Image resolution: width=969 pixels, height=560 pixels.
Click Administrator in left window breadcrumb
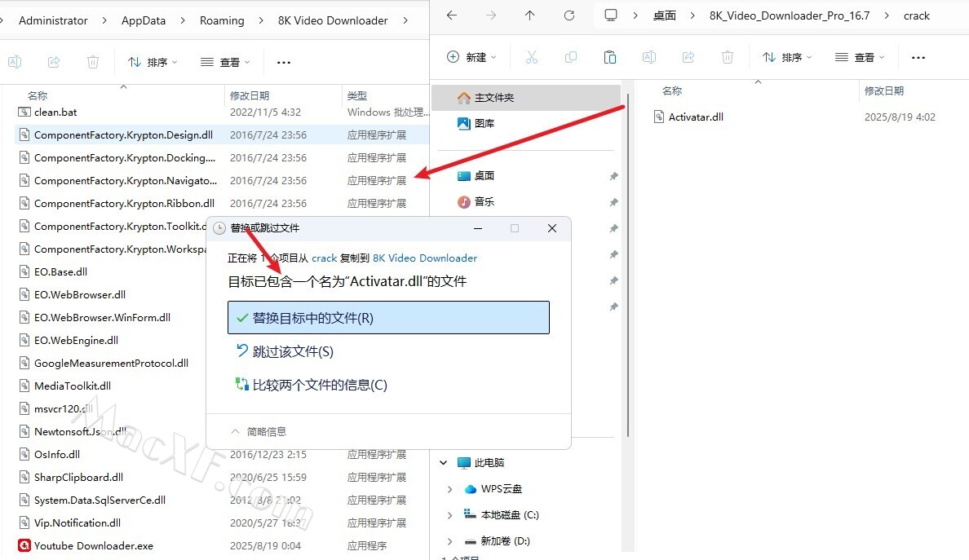(x=53, y=20)
